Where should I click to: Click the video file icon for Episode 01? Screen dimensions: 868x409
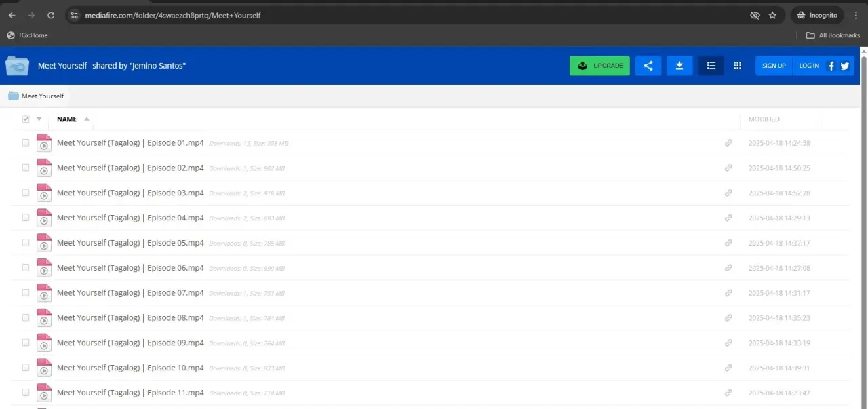point(44,143)
